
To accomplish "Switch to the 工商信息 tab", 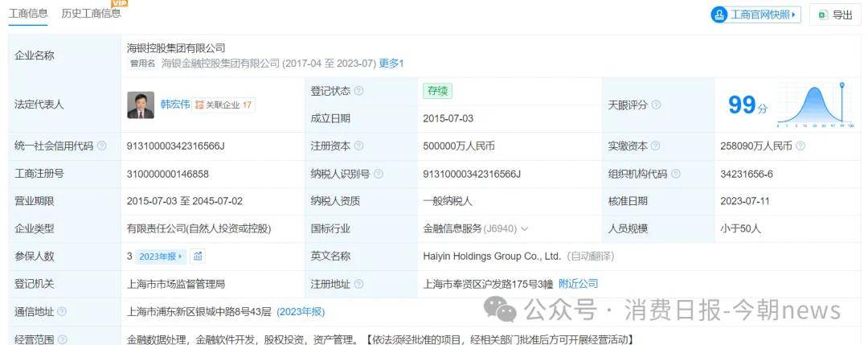I will [x=28, y=14].
